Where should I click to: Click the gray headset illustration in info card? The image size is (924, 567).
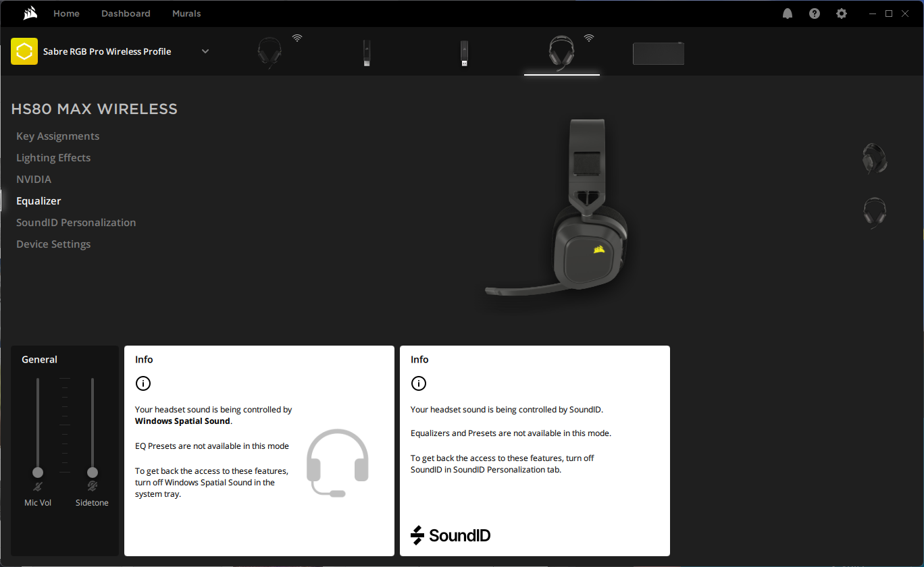[338, 463]
